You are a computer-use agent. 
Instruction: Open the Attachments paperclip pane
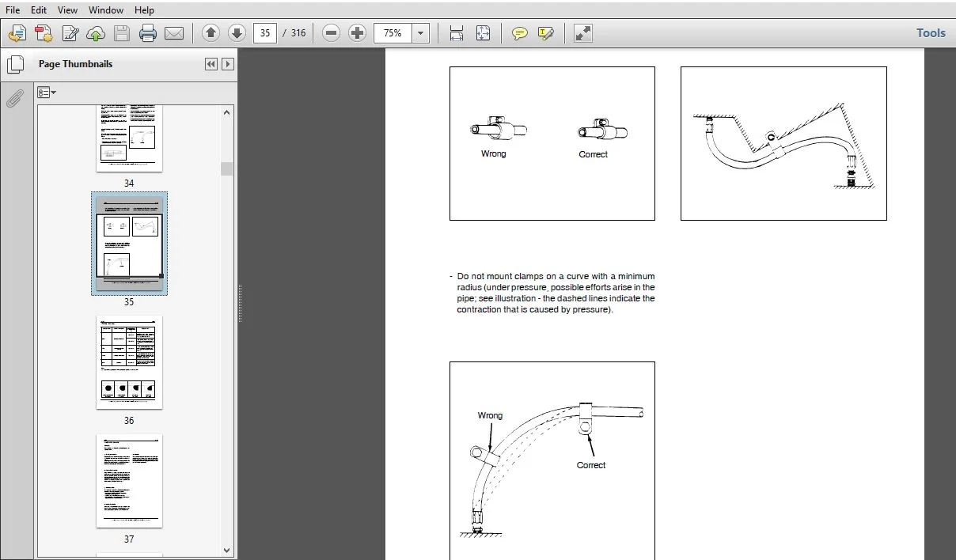[14, 98]
